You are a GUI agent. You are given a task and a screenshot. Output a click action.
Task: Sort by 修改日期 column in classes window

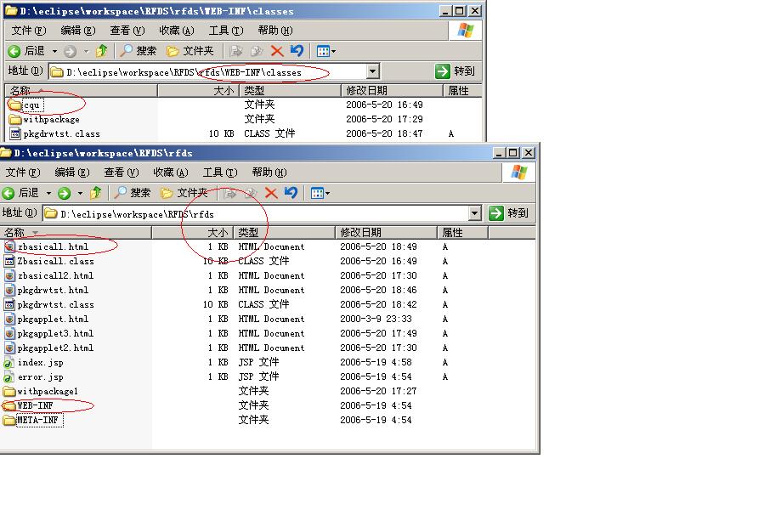(392, 91)
